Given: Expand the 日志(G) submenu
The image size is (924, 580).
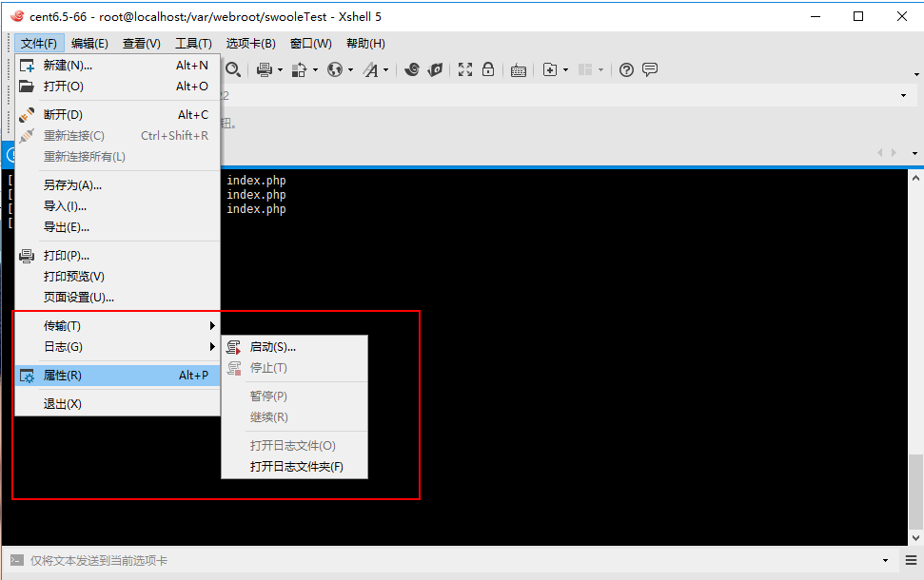Looking at the screenshot, I should pyautogui.click(x=117, y=347).
